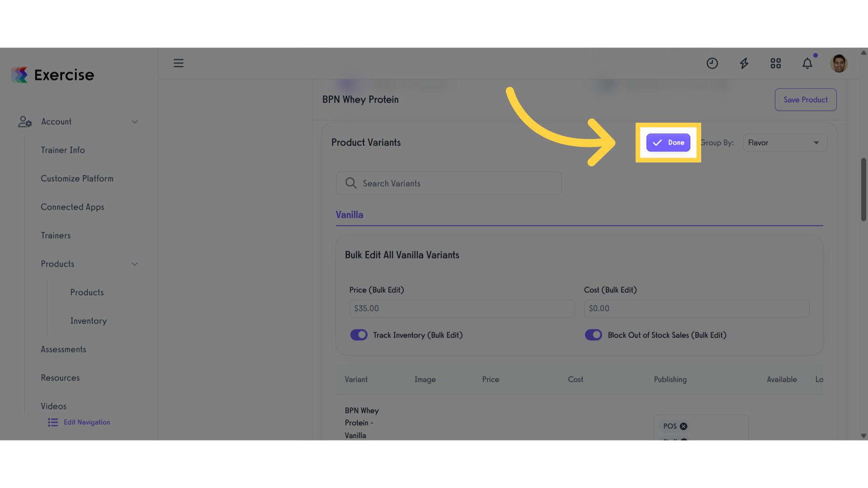Open Trainer Info in the sidebar
Screen dimensions: 868x488
63,150
